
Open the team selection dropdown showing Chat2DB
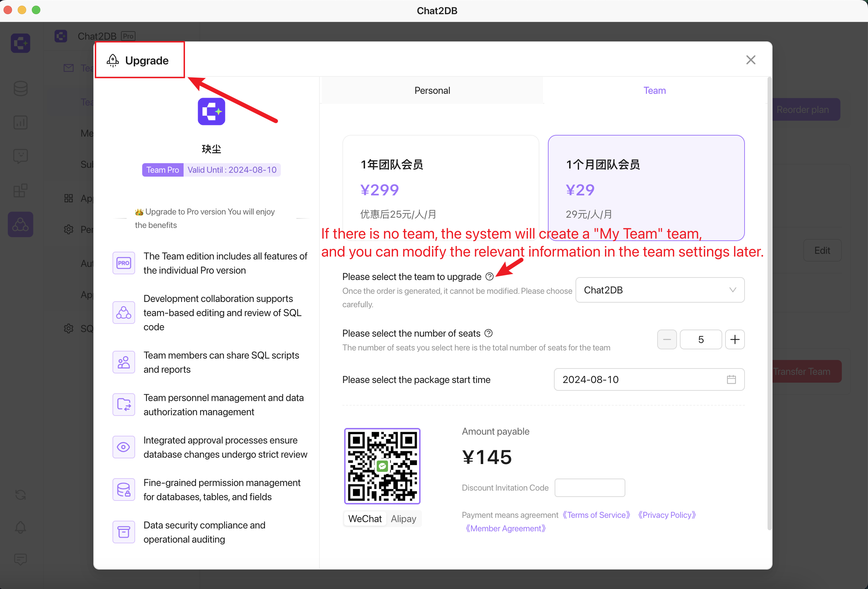(x=660, y=290)
